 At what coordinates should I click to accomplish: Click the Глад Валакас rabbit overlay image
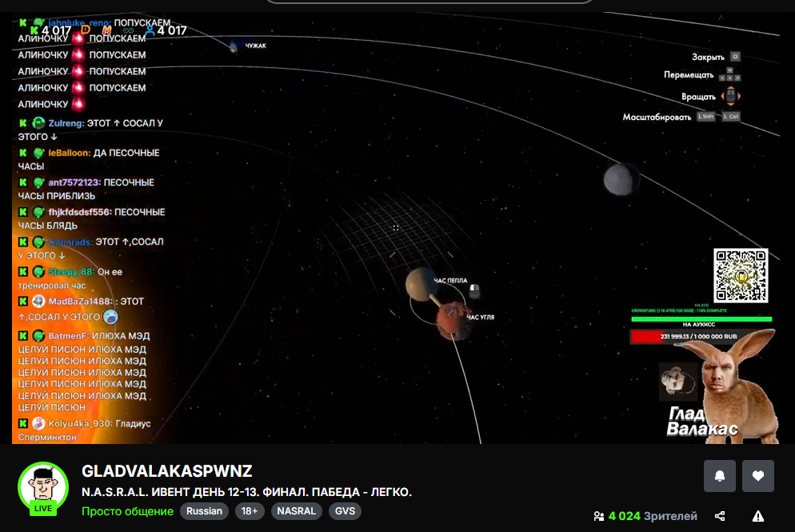click(x=735, y=386)
